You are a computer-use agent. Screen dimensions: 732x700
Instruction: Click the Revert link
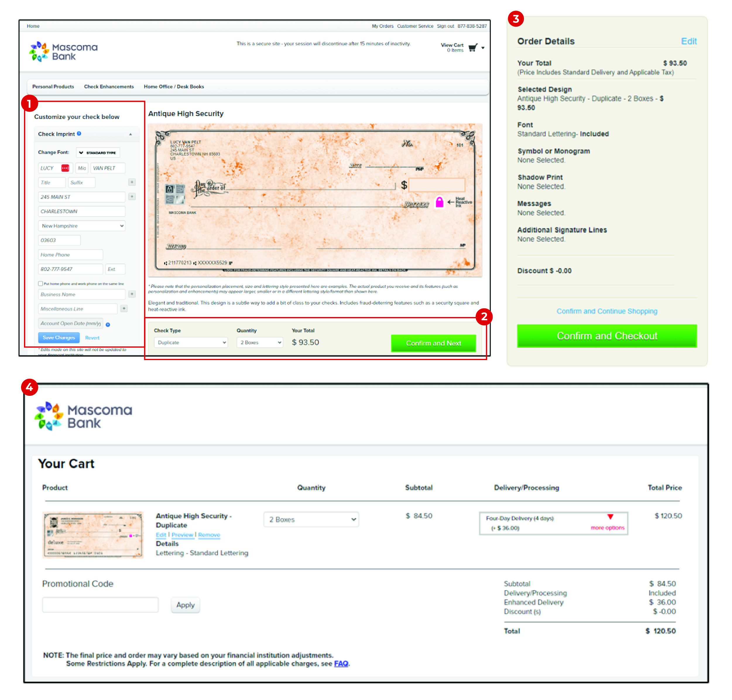coord(92,338)
